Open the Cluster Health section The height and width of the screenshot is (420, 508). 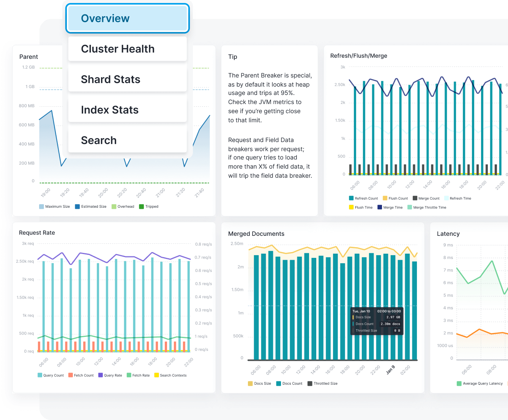pyautogui.click(x=127, y=49)
